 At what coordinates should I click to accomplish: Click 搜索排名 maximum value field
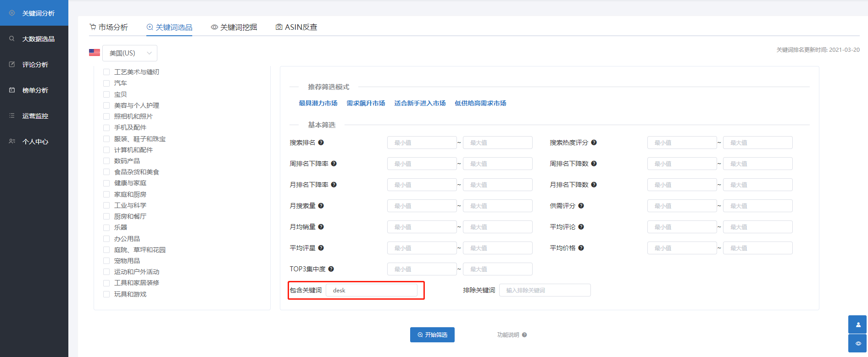(x=498, y=143)
